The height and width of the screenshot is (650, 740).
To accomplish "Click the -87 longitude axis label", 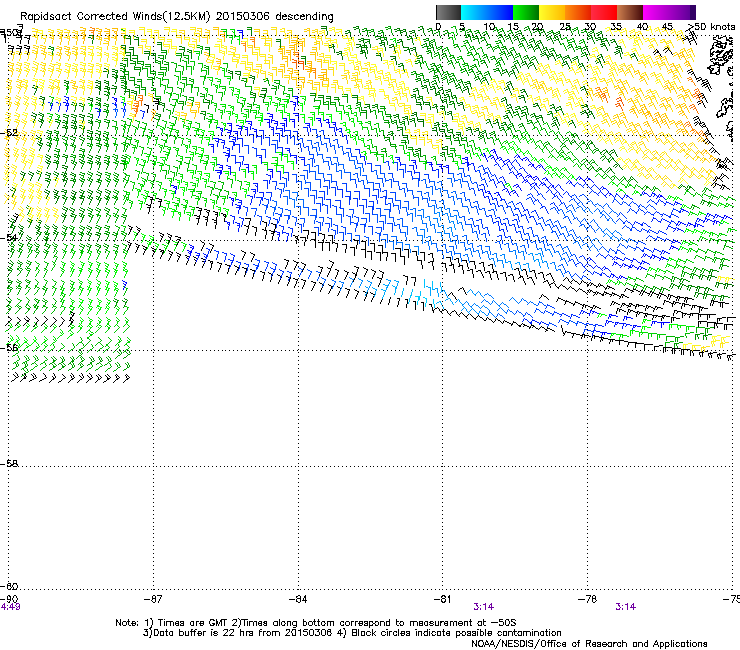I will pos(153,599).
